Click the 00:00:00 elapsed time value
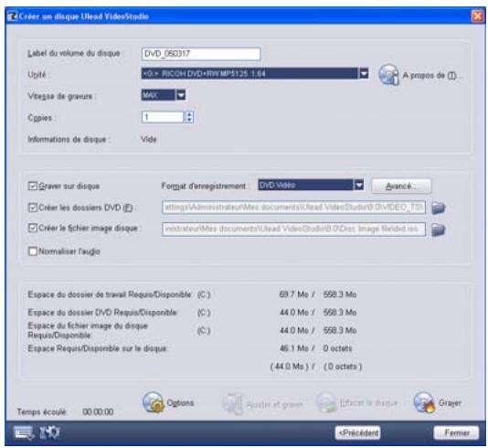 pyautogui.click(x=98, y=412)
